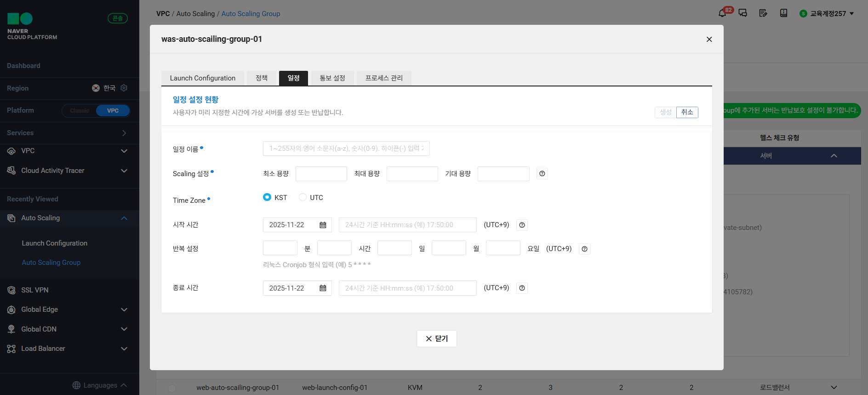The image size is (868, 395).
Task: Click the Global CDN icon
Action: click(x=11, y=329)
